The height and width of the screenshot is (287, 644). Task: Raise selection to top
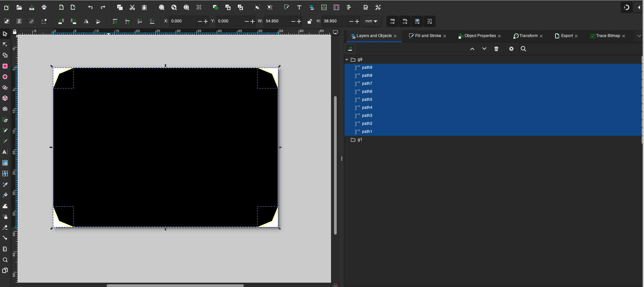[x=115, y=21]
